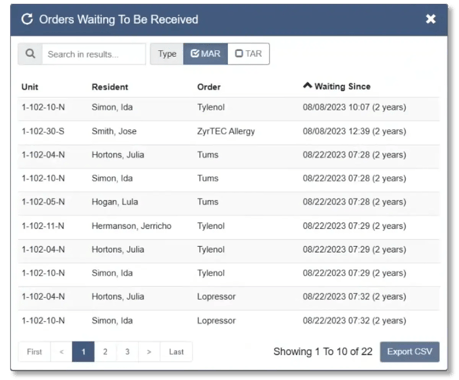Image resolution: width=459 pixels, height=380 pixels.
Task: Enable the TAR type checkbox
Action: pos(248,54)
